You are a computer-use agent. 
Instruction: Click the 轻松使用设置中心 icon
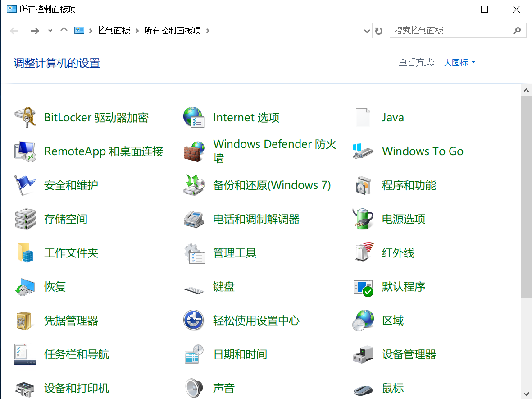coord(194,320)
